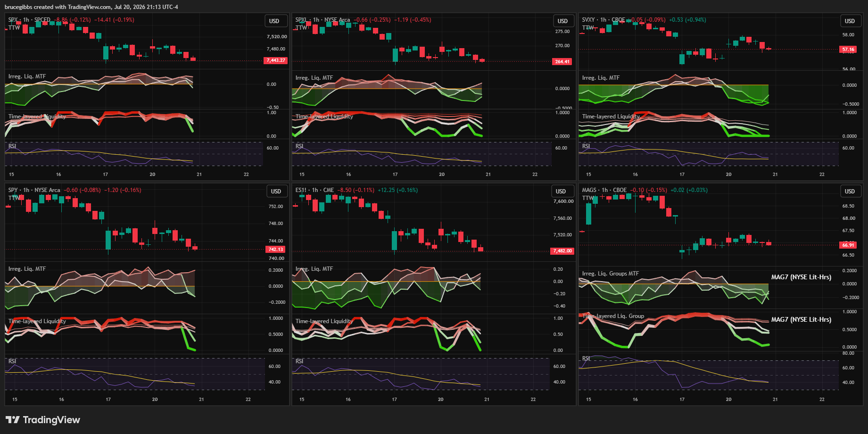Click the 57.16 last price label

click(848, 50)
